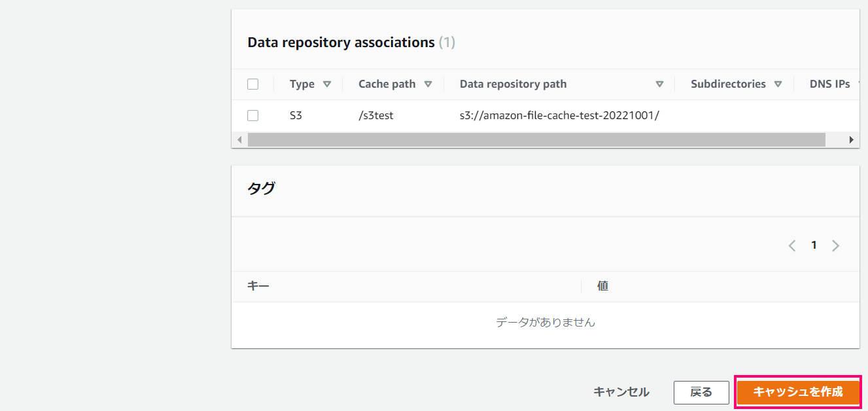This screenshot has width=868, height=411.
Task: Go to next tags page arrow
Action: tap(835, 245)
